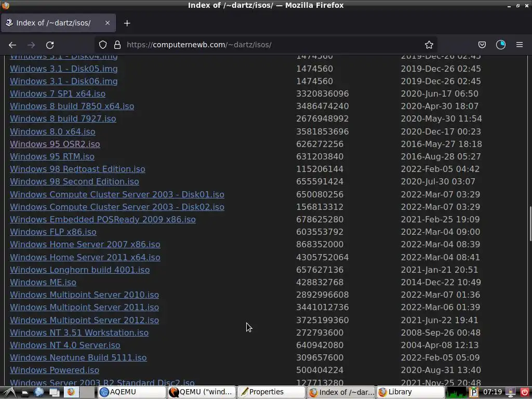532x399 pixels.
Task: Download Windows 3.1 - Disk06.img
Action: pyautogui.click(x=64, y=82)
